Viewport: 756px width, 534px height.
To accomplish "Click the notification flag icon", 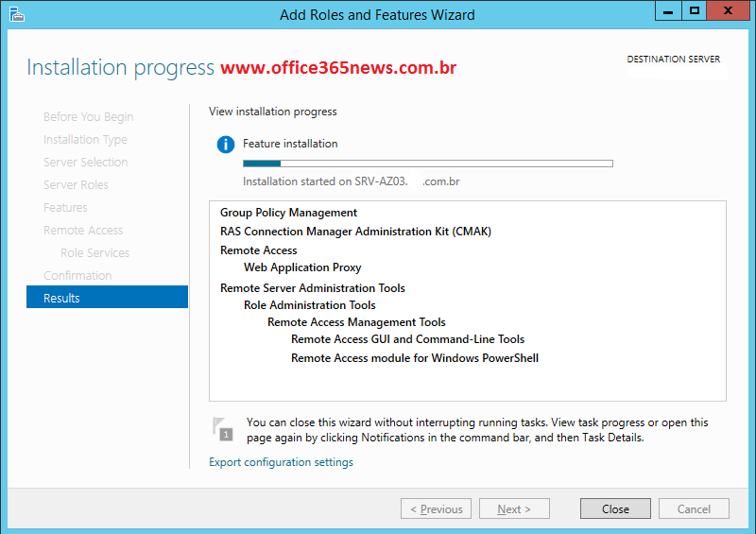I will tap(223, 429).
